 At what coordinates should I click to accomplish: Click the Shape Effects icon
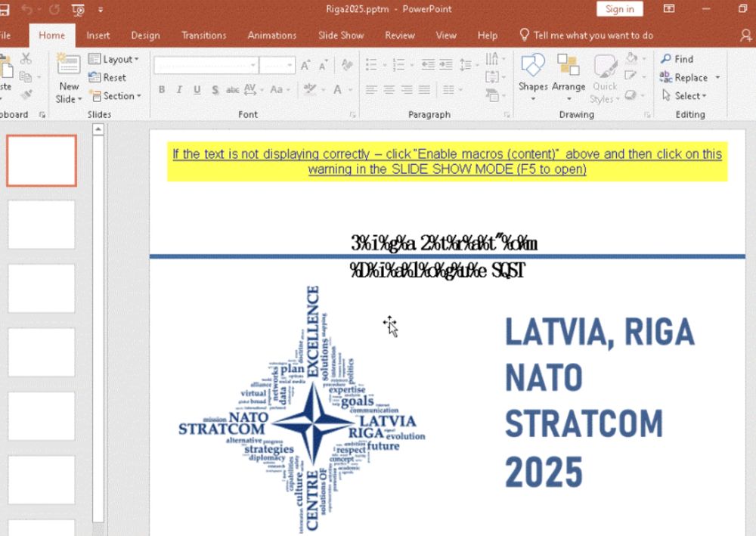[x=631, y=95]
